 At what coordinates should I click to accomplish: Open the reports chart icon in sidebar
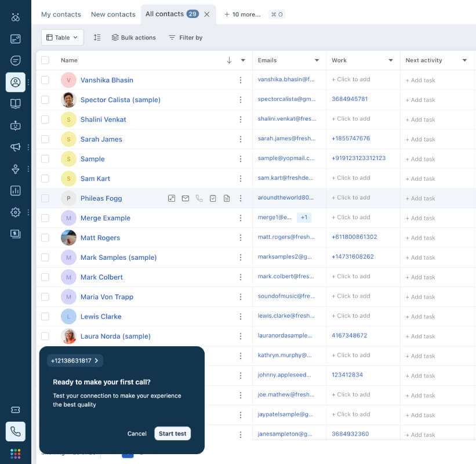click(15, 191)
